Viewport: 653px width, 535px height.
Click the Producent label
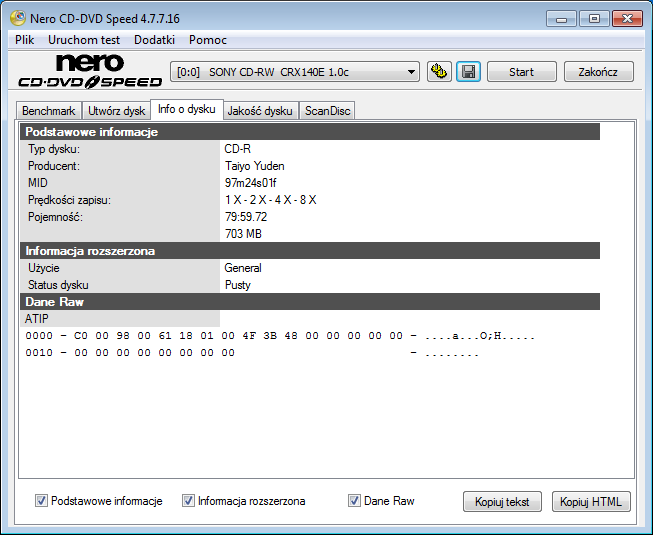[x=54, y=166]
